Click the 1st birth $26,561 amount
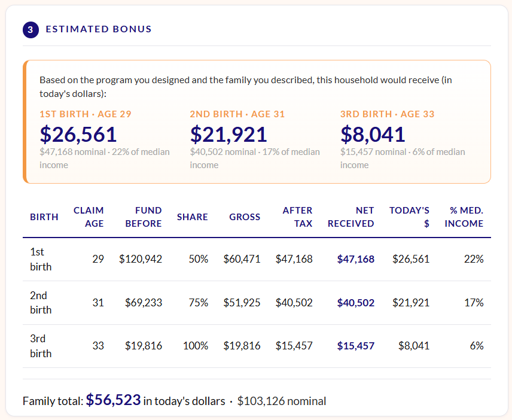Screen dimensions: 512x420 [x=78, y=134]
